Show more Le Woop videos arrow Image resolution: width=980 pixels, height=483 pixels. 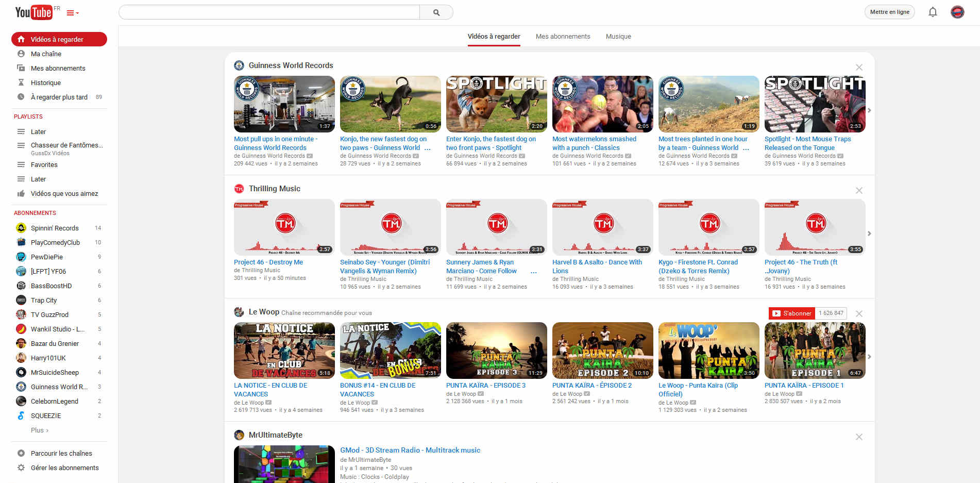pyautogui.click(x=869, y=357)
